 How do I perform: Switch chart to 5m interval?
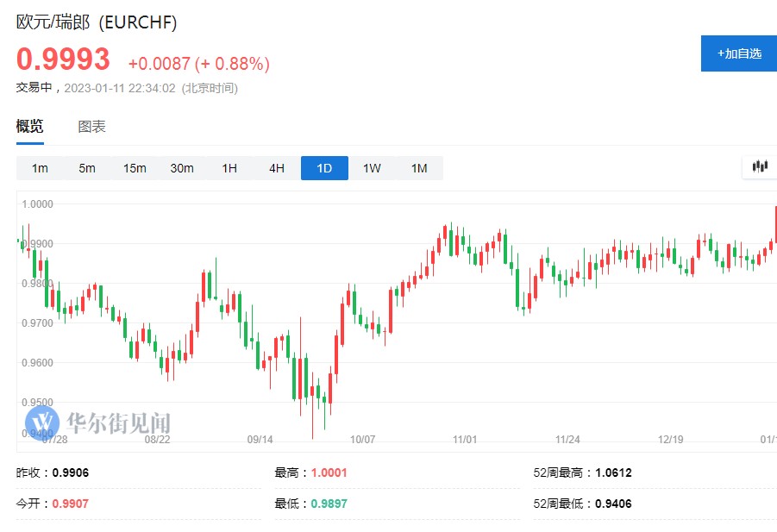coord(87,168)
